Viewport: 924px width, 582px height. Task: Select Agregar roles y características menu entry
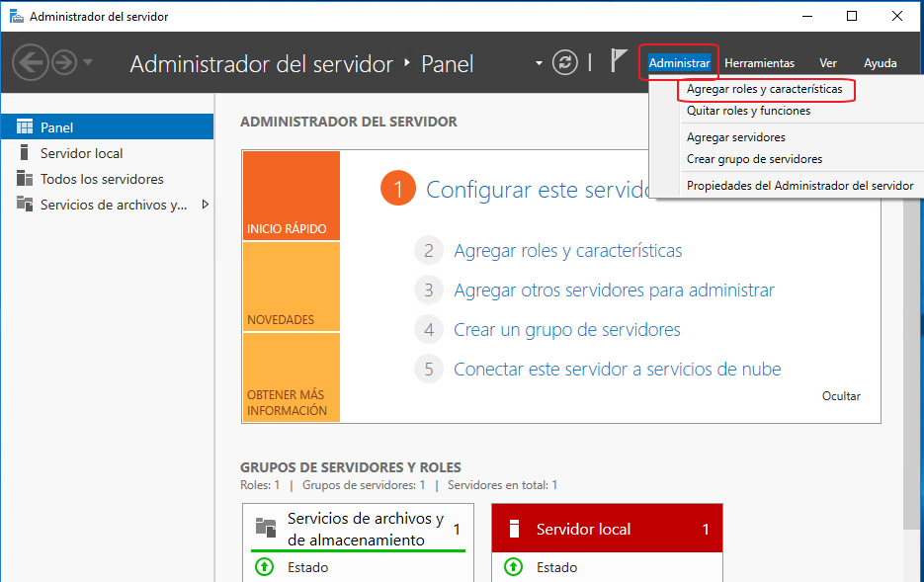pyautogui.click(x=764, y=89)
